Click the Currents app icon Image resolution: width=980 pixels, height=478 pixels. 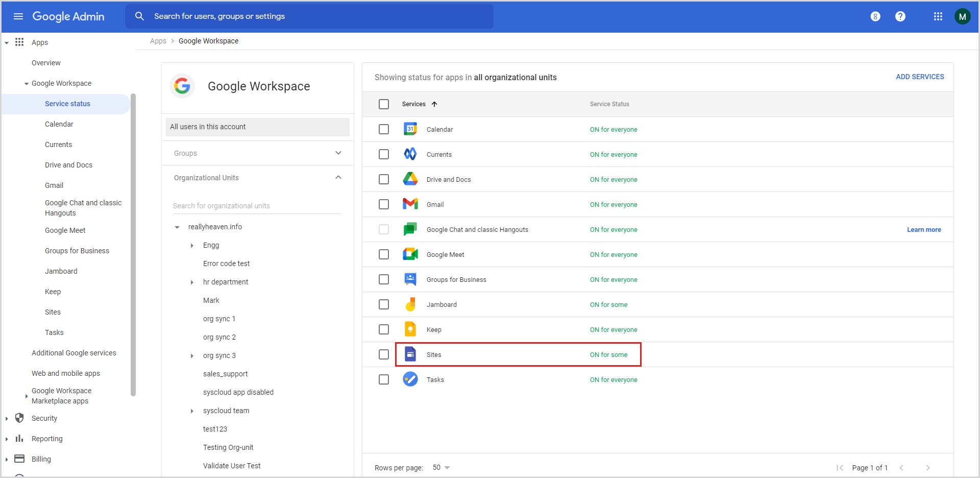point(410,154)
